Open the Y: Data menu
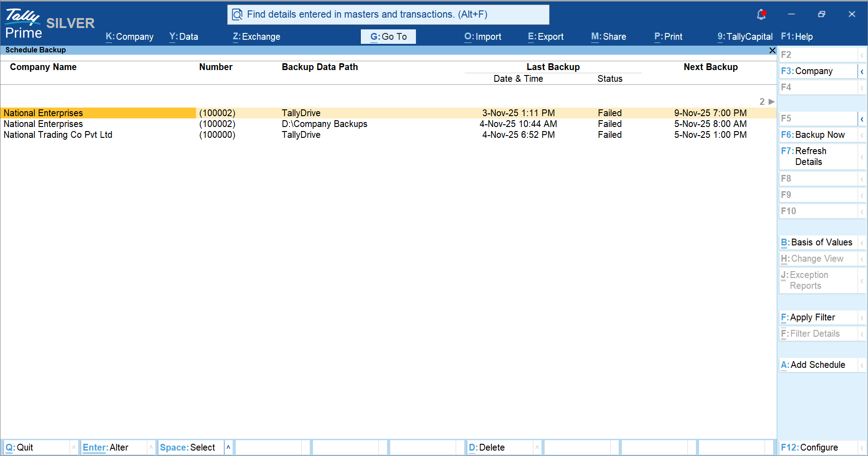Screen dimensions: 868x456 pyautogui.click(x=183, y=37)
